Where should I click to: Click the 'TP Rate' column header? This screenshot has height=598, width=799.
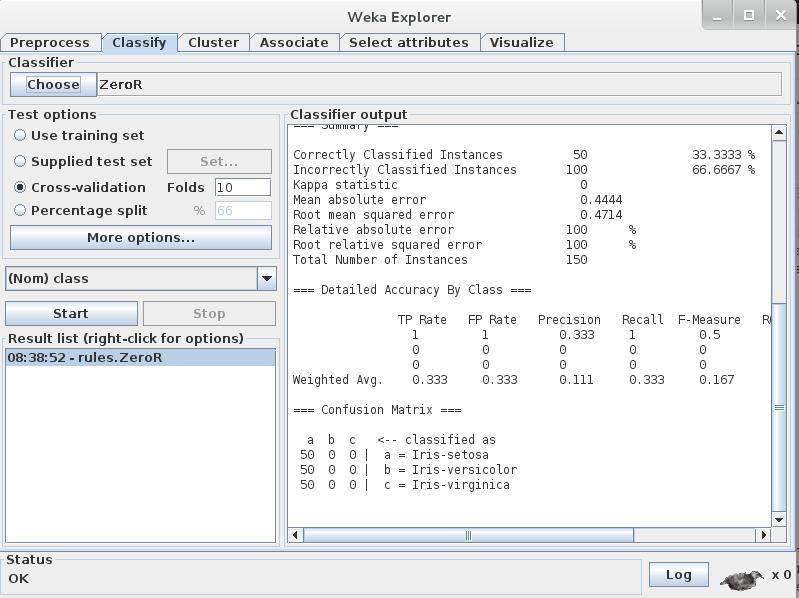point(422,320)
